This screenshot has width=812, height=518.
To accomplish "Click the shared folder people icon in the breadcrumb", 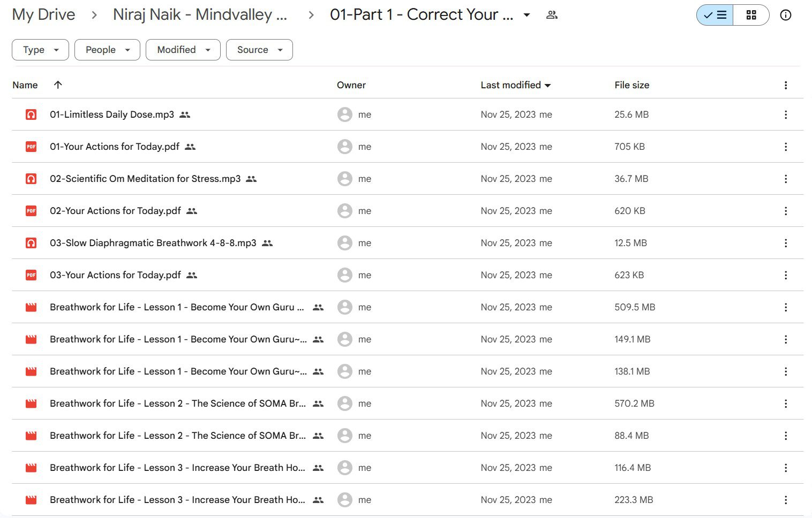I will click(552, 15).
